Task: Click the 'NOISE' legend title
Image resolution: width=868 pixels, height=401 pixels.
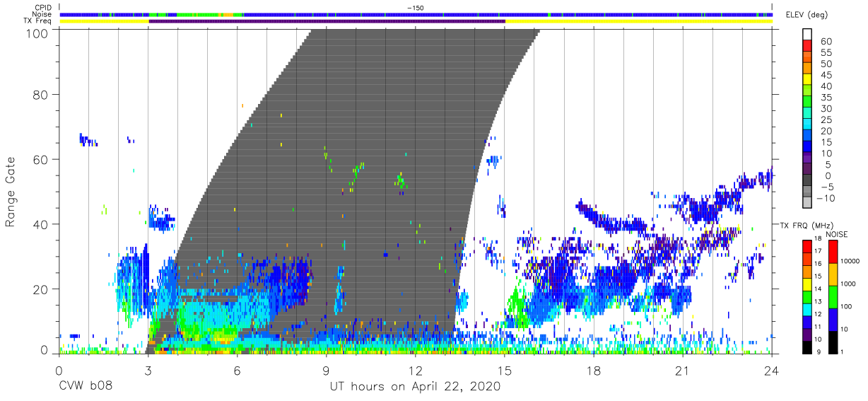Action: (x=837, y=234)
